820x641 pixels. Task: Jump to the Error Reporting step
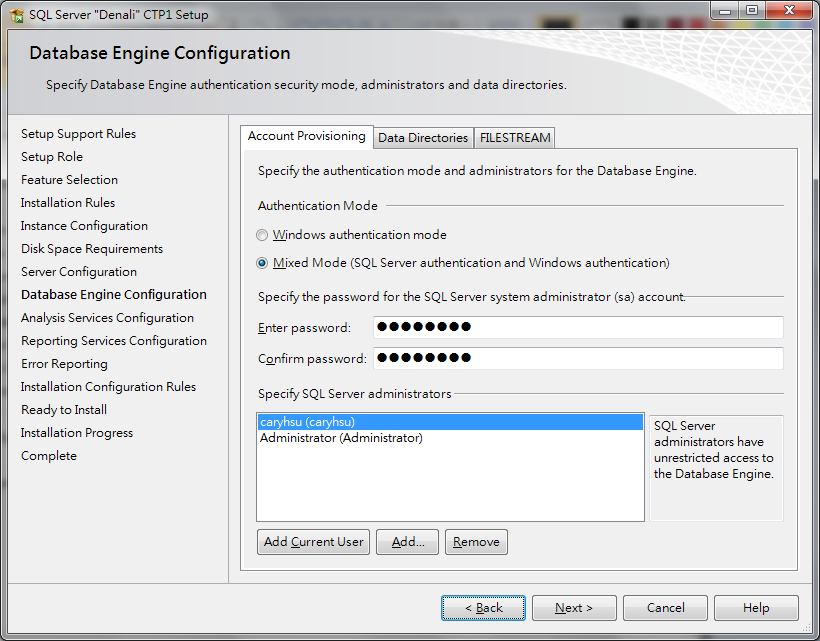64,363
